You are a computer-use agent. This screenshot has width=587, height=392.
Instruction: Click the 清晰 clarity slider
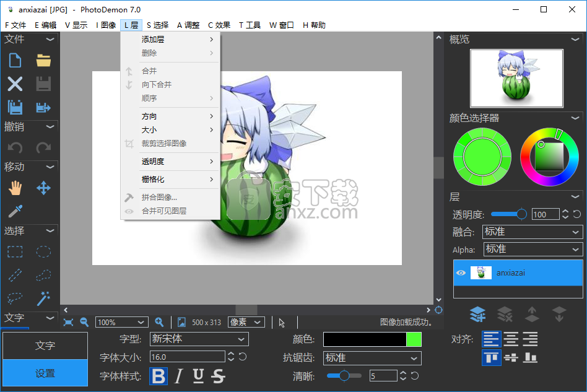click(x=344, y=375)
